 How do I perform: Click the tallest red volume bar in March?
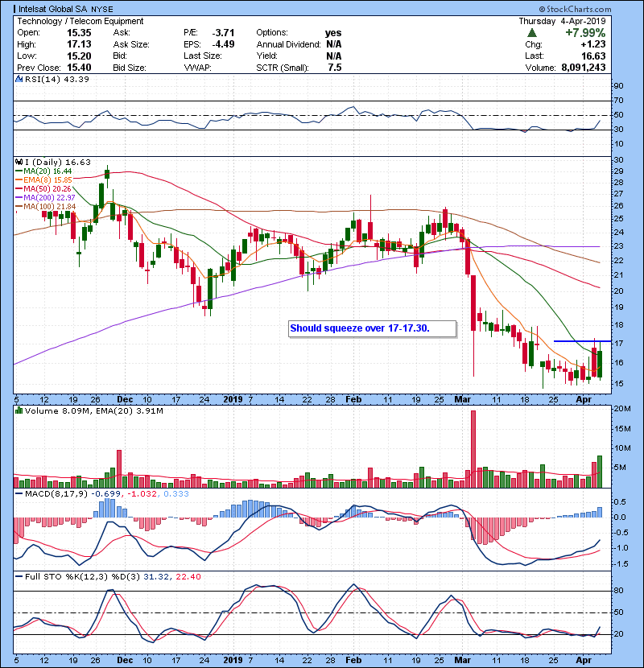click(x=473, y=448)
